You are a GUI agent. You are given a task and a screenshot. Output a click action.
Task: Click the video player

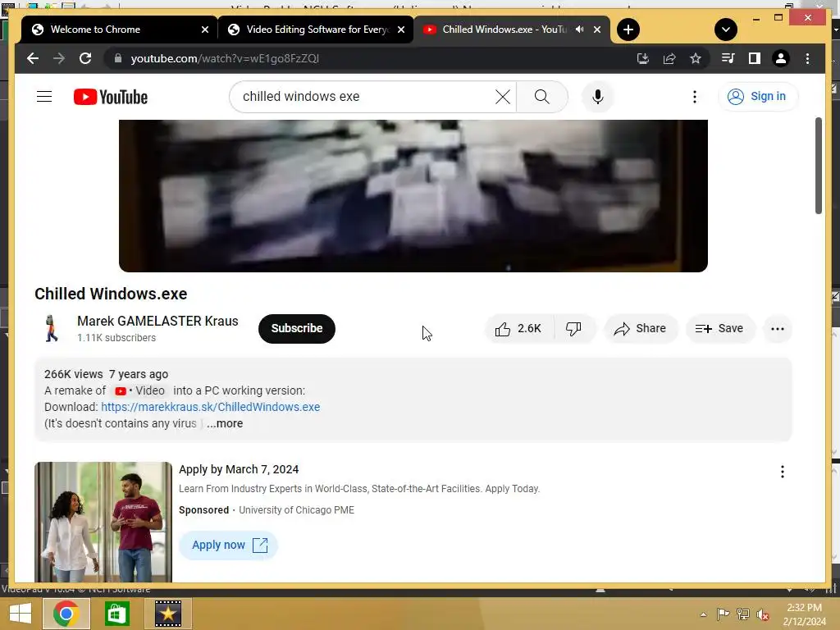413,195
